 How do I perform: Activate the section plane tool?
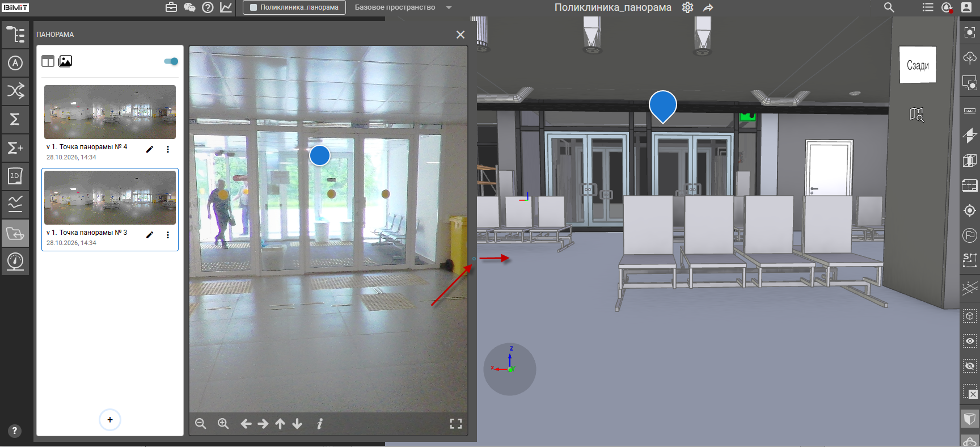pyautogui.click(x=970, y=136)
